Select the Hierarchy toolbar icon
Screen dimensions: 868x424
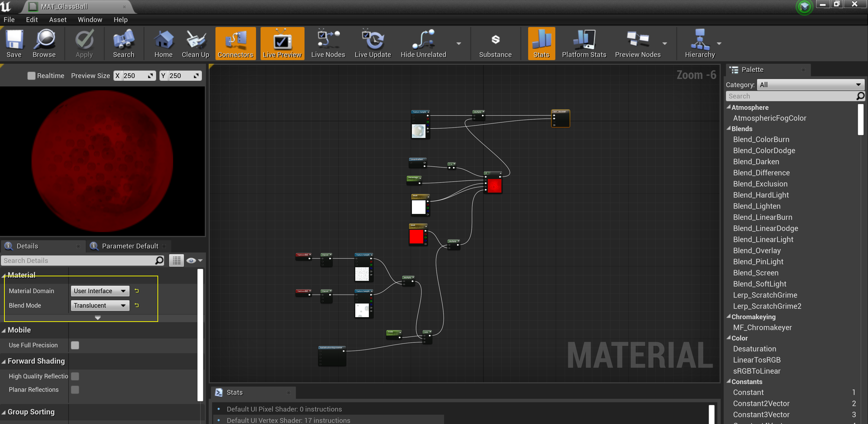click(700, 43)
